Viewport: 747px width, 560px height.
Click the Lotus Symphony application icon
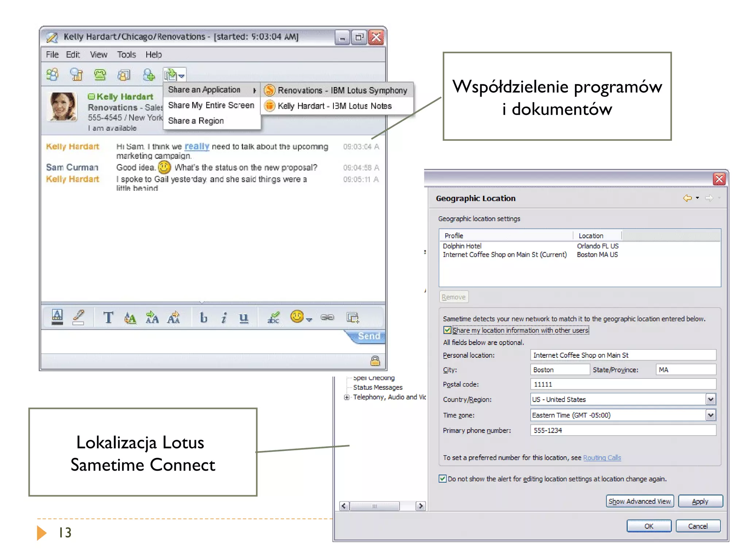[x=270, y=90]
